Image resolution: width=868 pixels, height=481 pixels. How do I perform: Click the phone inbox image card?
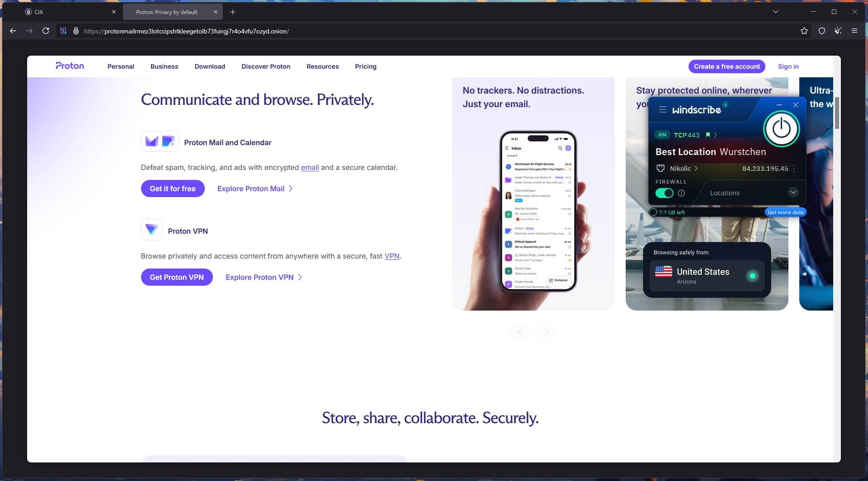coord(533,194)
